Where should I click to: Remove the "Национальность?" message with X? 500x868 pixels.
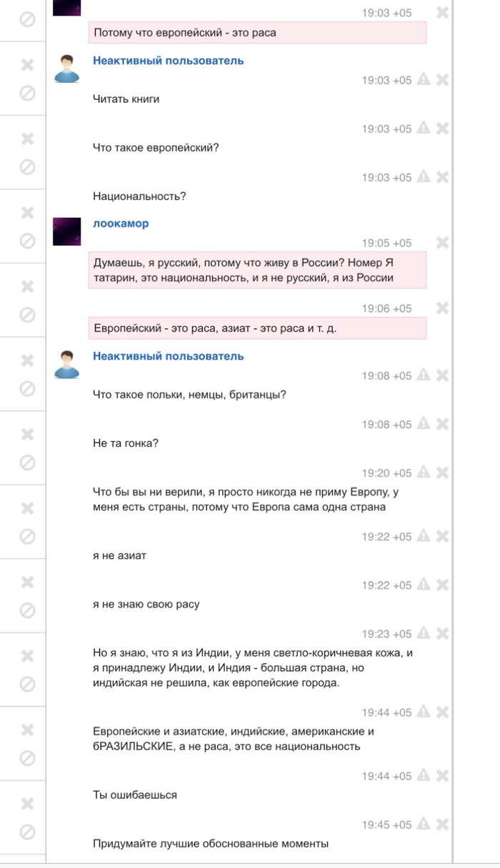(x=442, y=177)
